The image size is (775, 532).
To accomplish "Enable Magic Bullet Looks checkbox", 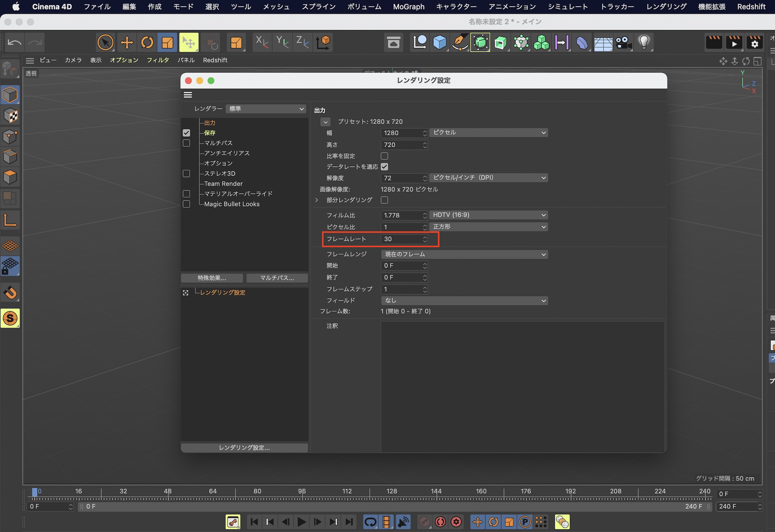I will point(186,204).
